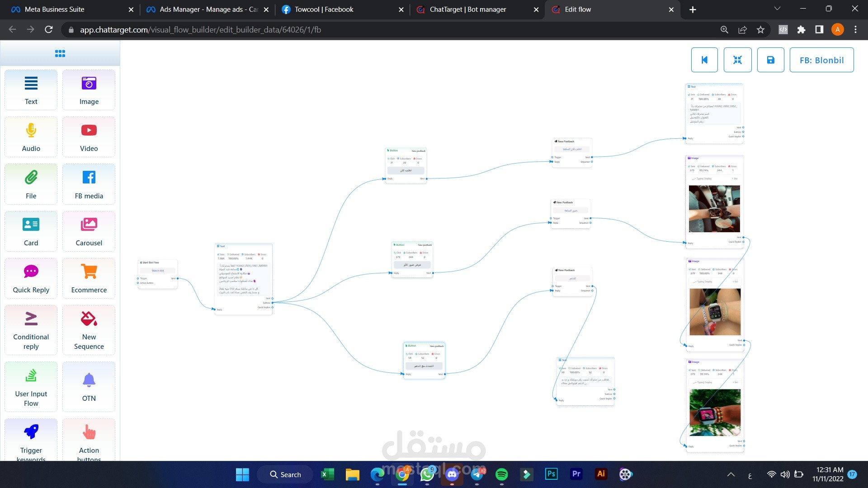Viewport: 868px width, 488px height.
Task: Select the New Sequence component
Action: click(89, 330)
